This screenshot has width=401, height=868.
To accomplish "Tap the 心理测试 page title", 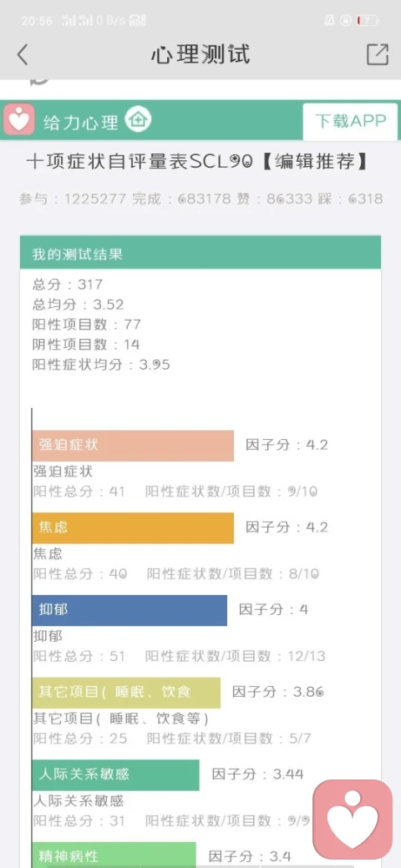I will click(x=200, y=55).
